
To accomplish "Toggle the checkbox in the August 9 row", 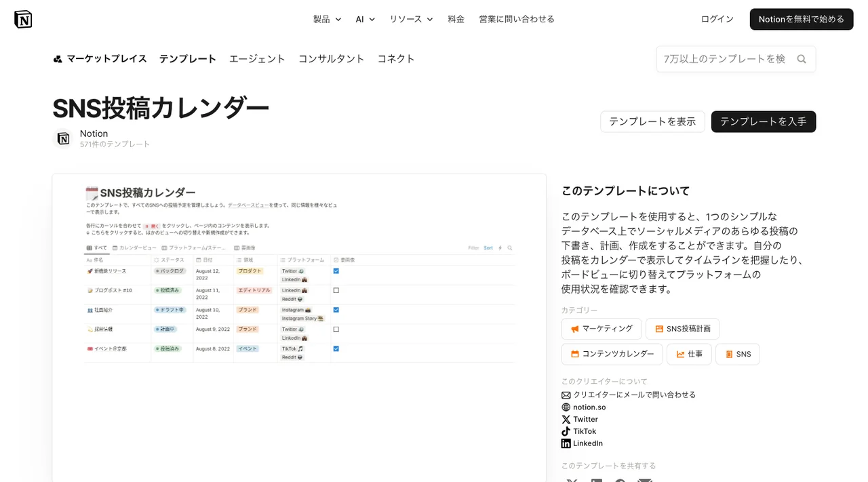I will (x=336, y=329).
